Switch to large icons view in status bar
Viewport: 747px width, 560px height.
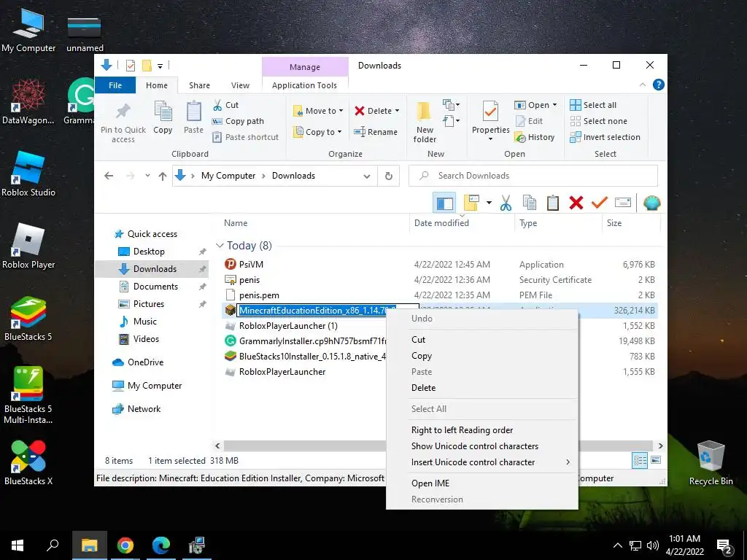point(656,460)
